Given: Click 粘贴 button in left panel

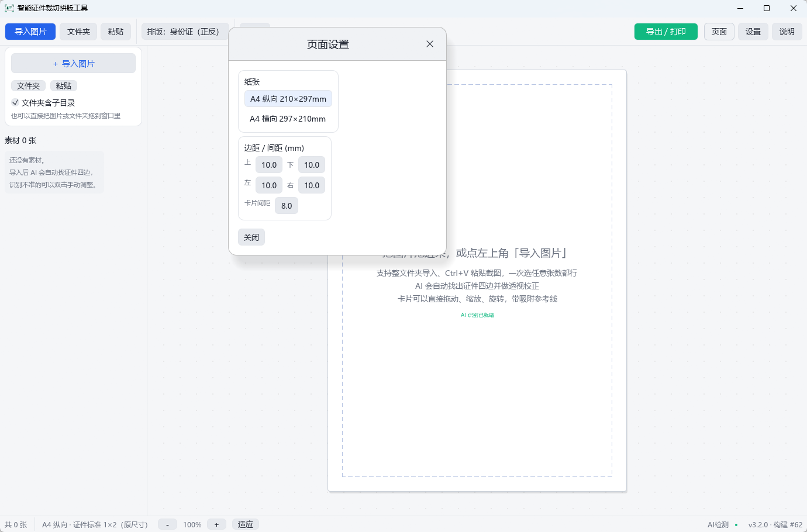Looking at the screenshot, I should pos(64,86).
